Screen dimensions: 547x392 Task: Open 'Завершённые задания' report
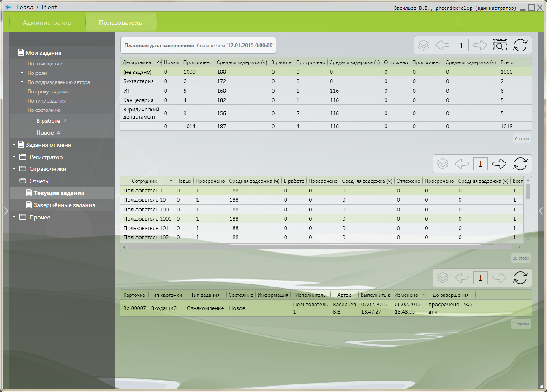(x=64, y=205)
